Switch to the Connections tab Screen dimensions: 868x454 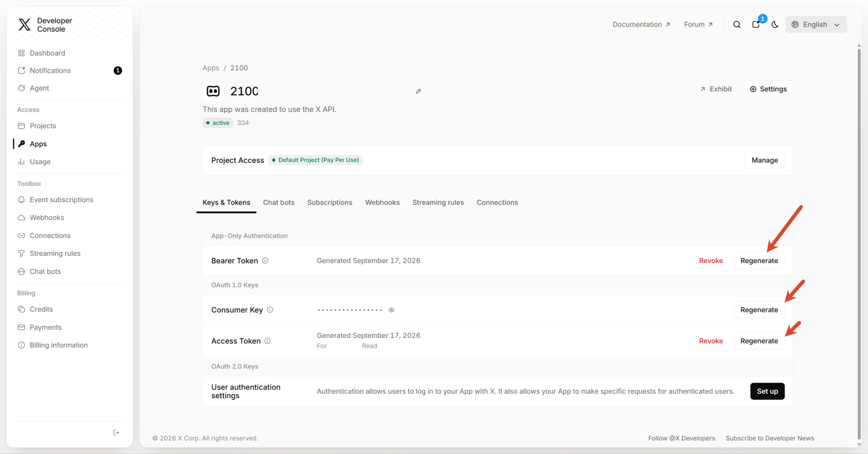pos(498,203)
